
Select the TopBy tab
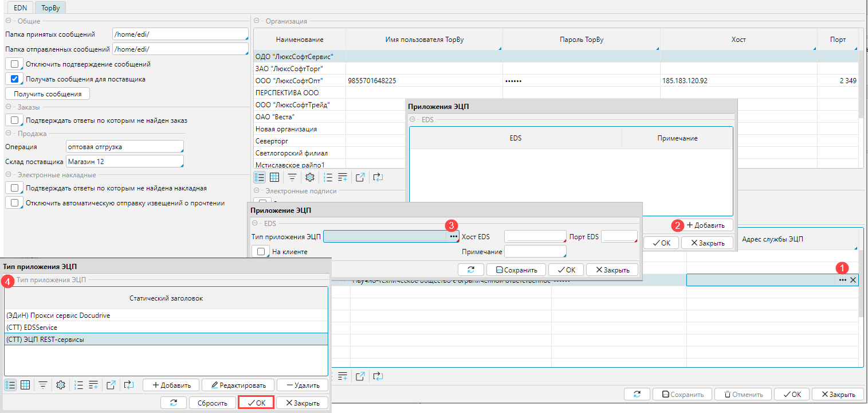50,7
